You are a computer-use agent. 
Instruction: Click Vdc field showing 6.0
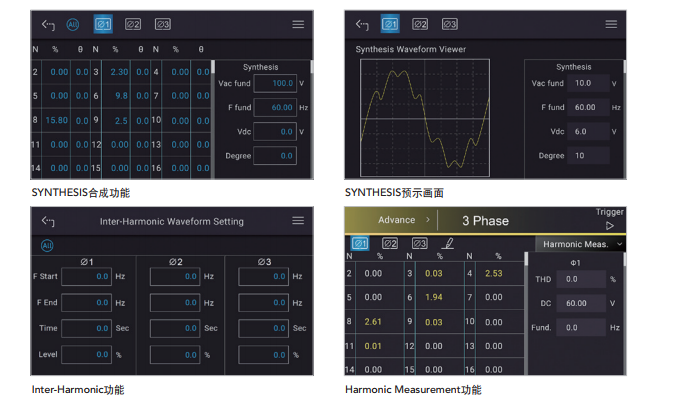coord(588,131)
